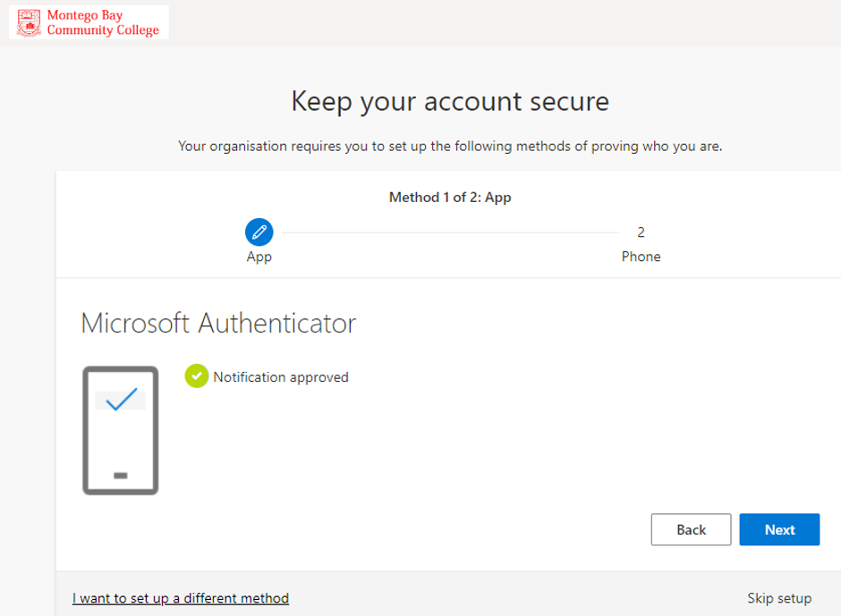Click the blue checkmark inside the phone illustration
841x616 pixels.
[x=122, y=400]
